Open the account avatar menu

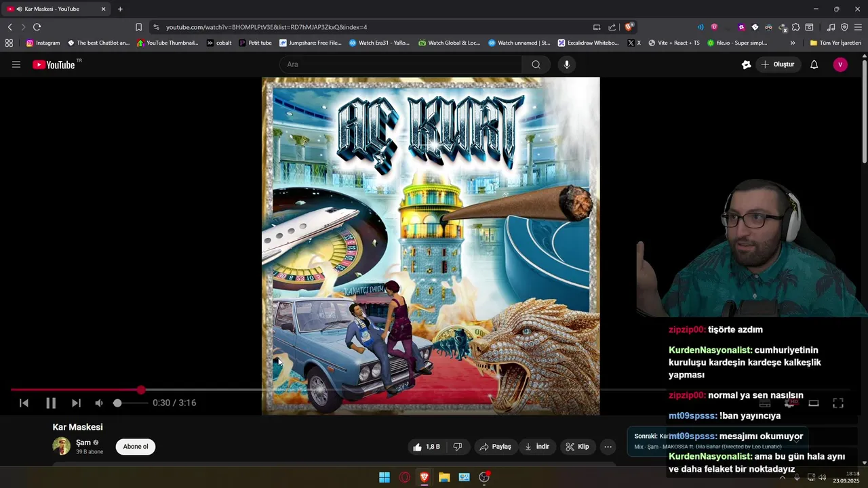pos(840,64)
